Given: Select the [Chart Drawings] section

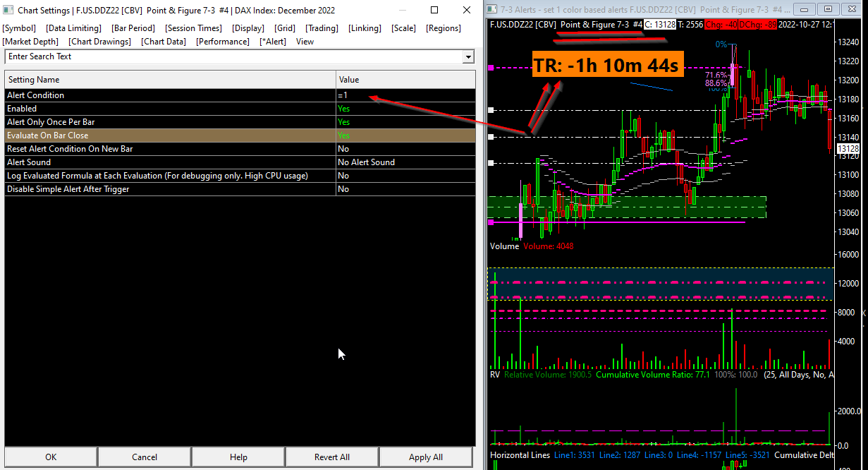Looking at the screenshot, I should (99, 42).
